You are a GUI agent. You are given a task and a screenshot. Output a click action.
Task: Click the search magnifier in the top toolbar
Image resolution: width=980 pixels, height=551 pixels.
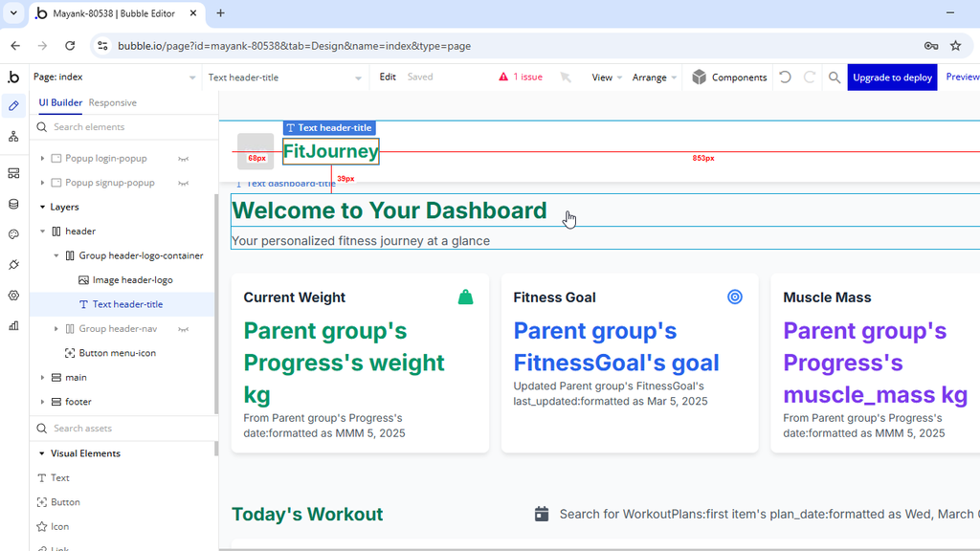coord(835,77)
